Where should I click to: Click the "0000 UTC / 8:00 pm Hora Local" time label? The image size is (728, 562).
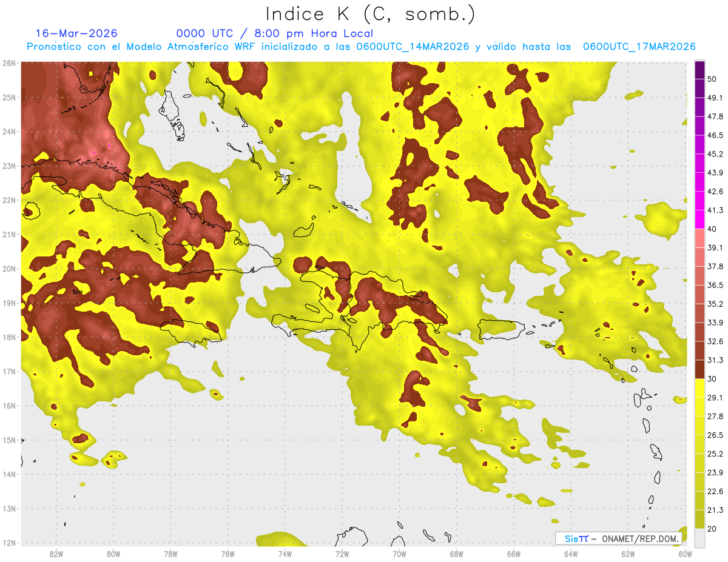(x=275, y=33)
